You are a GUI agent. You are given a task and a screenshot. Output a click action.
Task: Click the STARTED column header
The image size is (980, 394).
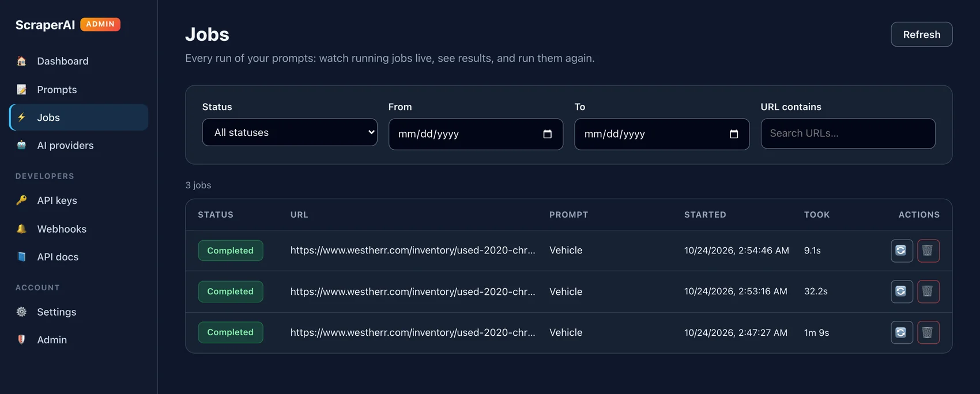705,215
